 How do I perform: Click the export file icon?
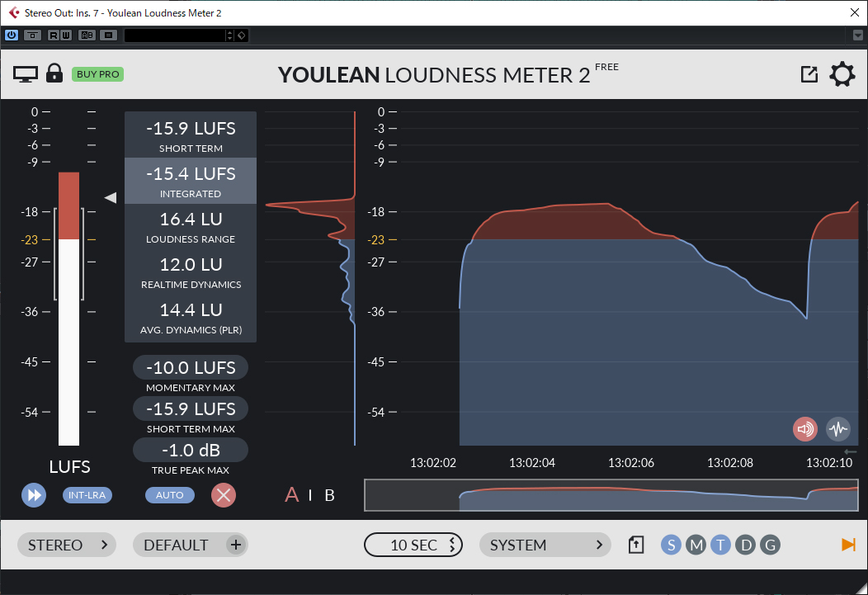pos(636,545)
